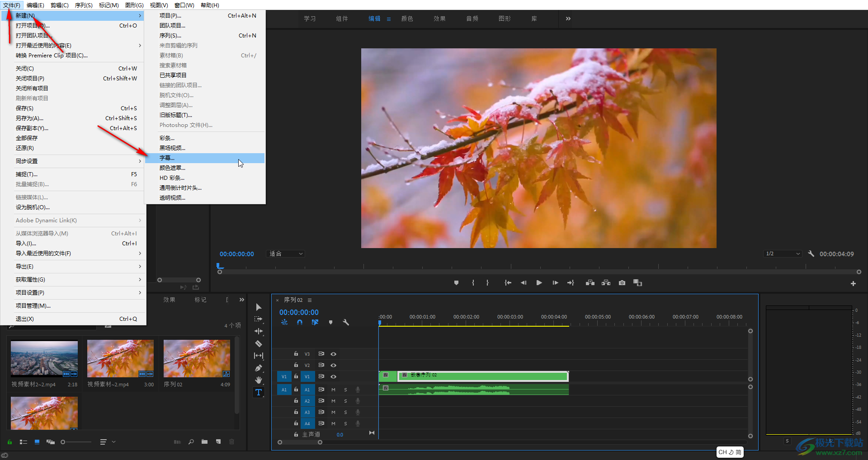
Task: Hide video track V1 eye
Action: point(334,377)
